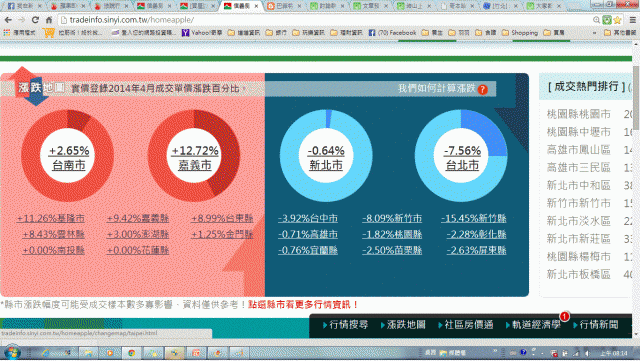Click the +8.43%雲林縣 link

click(x=53, y=234)
